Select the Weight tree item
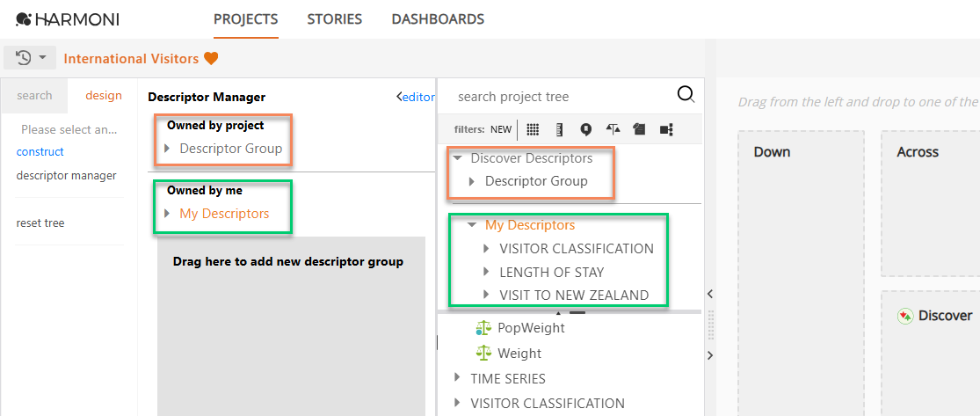Screen dimensions: 980x416 (519, 353)
